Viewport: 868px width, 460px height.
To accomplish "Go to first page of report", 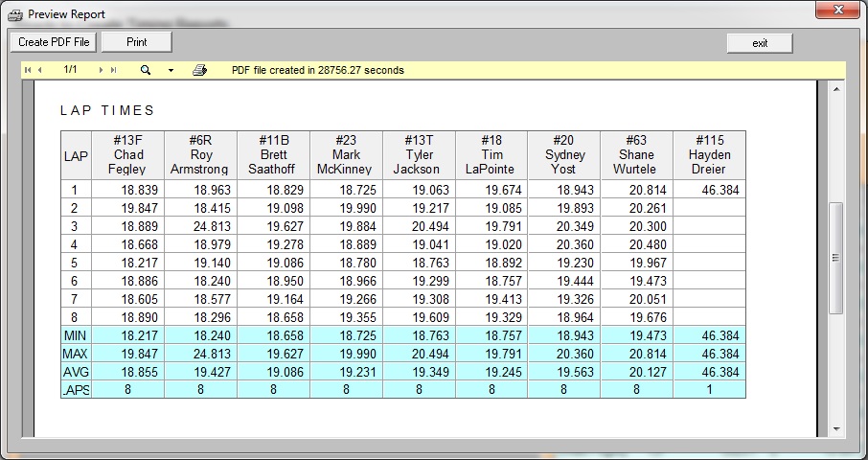I will pyautogui.click(x=28, y=70).
